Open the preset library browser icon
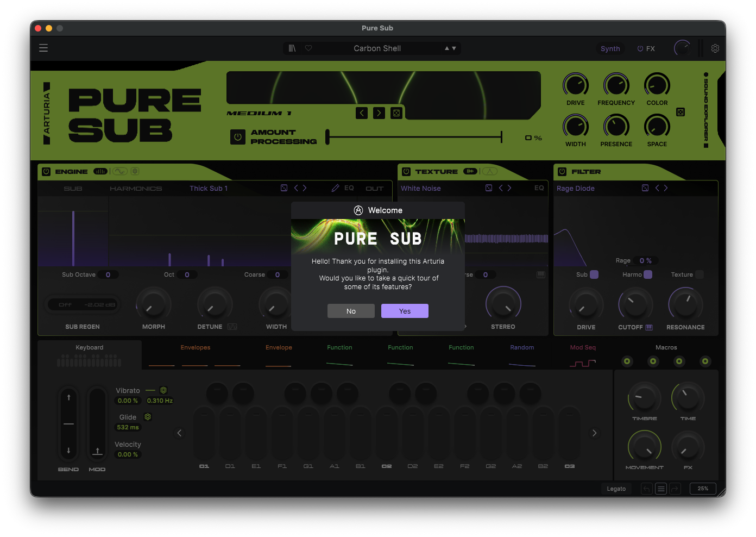The image size is (756, 537). 292,48
